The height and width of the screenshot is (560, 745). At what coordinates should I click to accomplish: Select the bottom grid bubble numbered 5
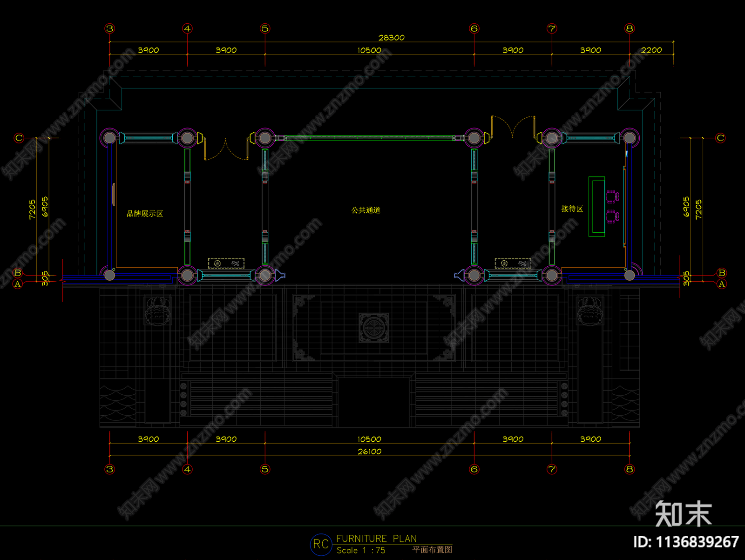point(265,469)
